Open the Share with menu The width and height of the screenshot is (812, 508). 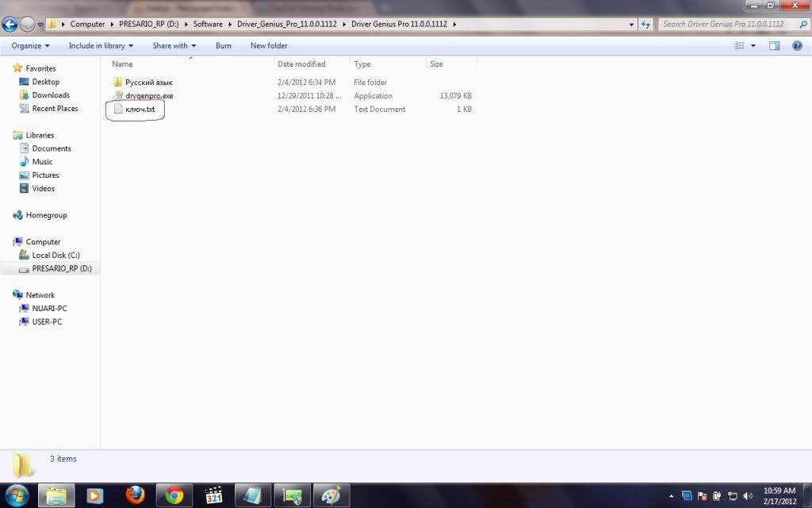coord(174,45)
